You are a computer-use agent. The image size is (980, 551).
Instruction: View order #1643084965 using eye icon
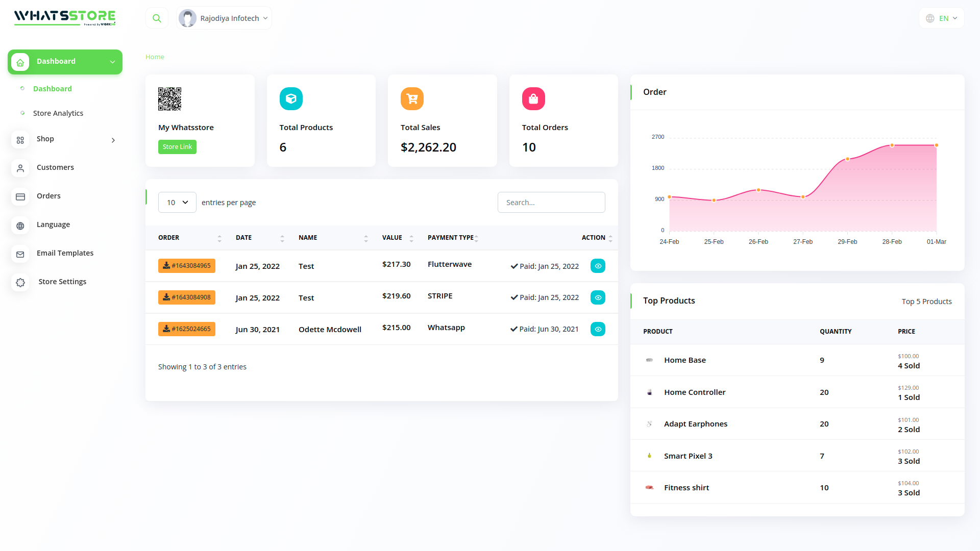pos(598,266)
